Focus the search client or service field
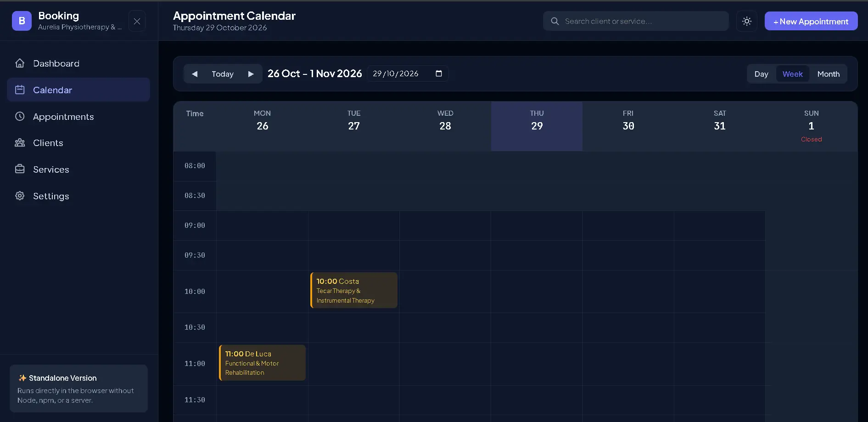The height and width of the screenshot is (422, 868). pos(636,21)
